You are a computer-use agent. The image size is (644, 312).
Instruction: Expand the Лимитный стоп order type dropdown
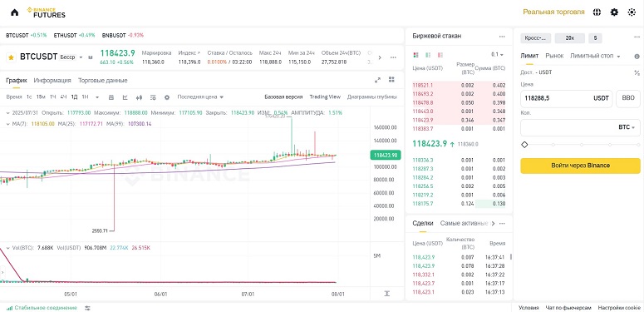[x=595, y=56]
